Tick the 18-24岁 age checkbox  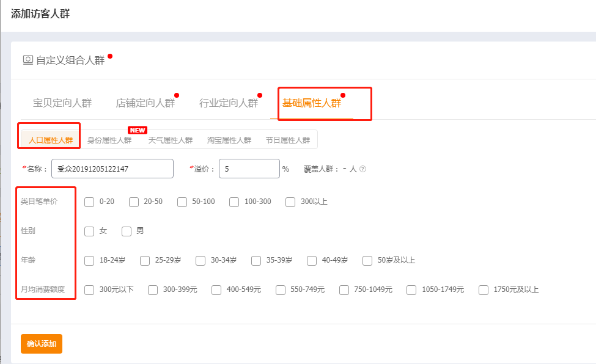pos(89,260)
